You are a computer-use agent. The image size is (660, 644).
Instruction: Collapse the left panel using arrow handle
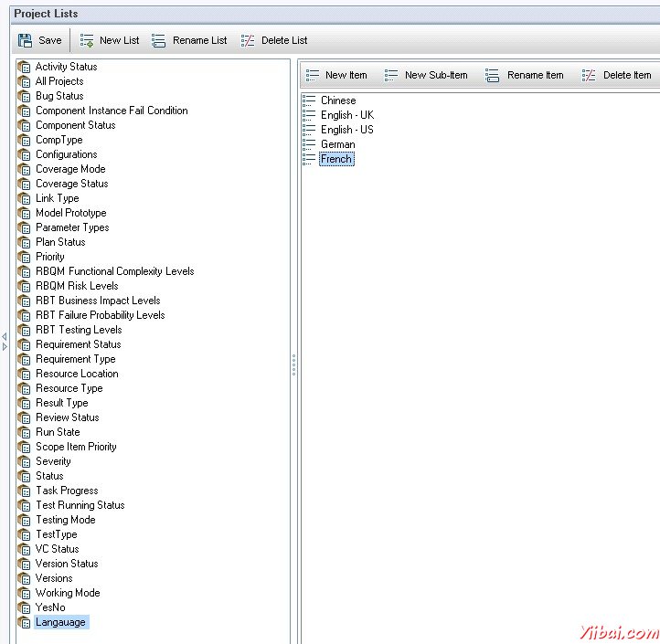(x=5, y=336)
